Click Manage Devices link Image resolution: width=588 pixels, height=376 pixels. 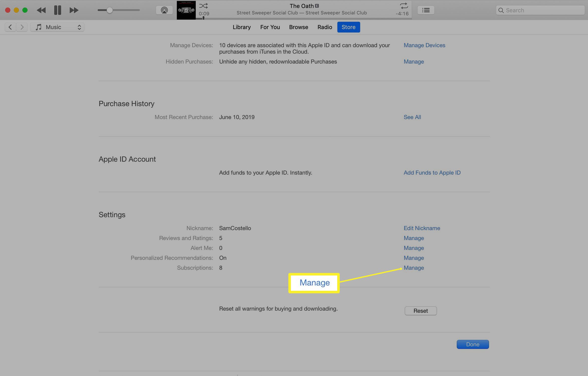(424, 45)
